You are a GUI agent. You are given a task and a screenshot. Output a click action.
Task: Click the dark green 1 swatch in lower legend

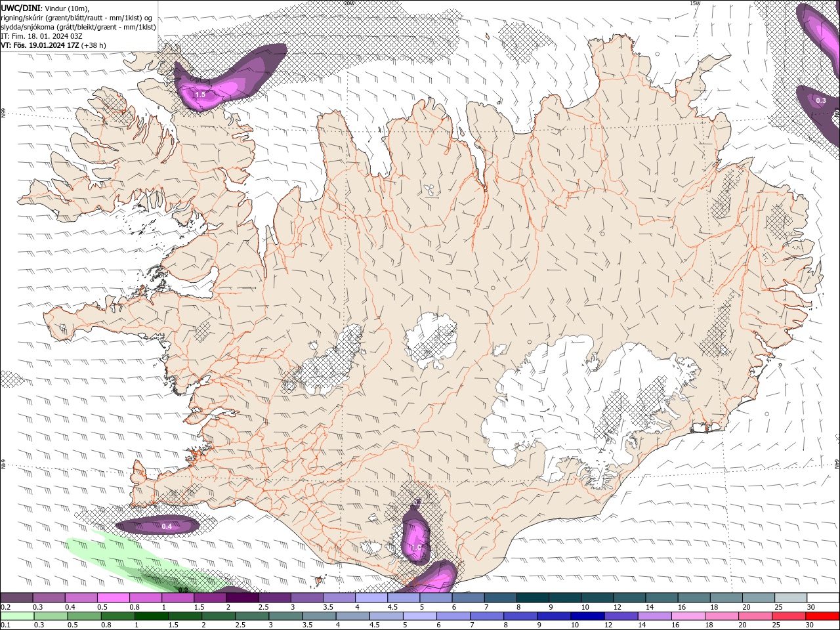pos(151,616)
